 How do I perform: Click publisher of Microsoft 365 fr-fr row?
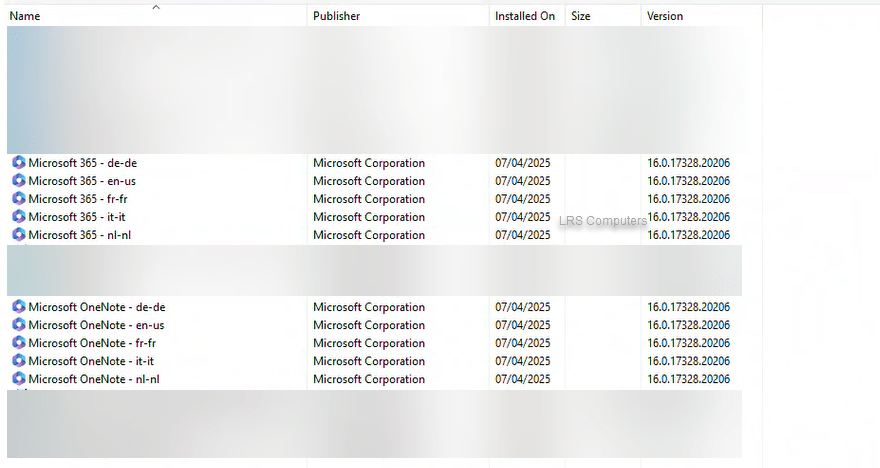[x=368, y=199]
